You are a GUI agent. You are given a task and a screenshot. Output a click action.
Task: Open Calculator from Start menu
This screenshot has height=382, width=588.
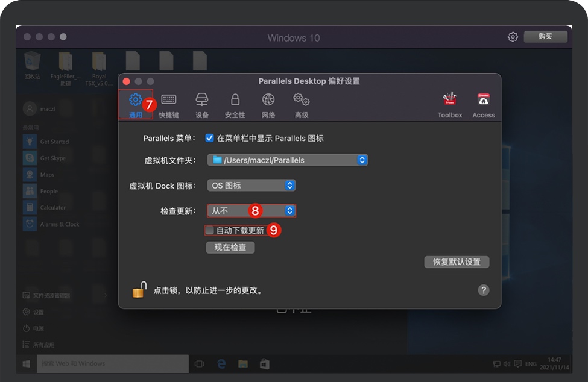44,207
